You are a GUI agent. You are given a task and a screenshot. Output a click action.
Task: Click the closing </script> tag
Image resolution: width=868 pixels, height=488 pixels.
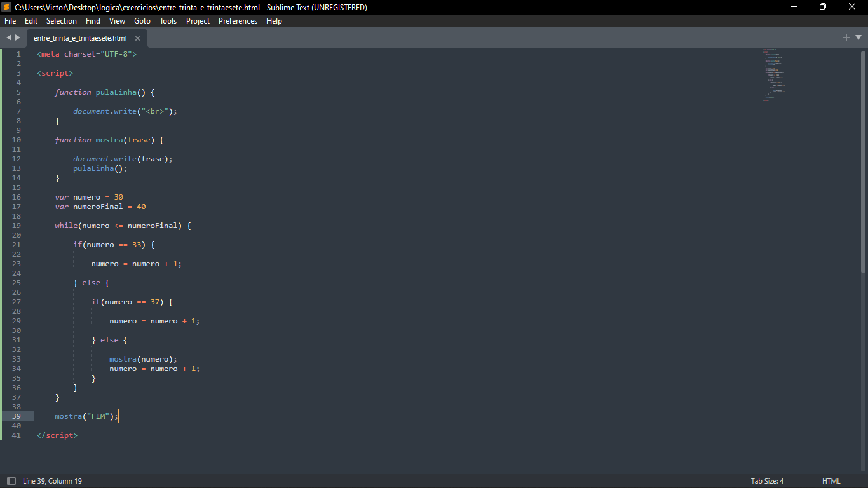[x=57, y=435]
